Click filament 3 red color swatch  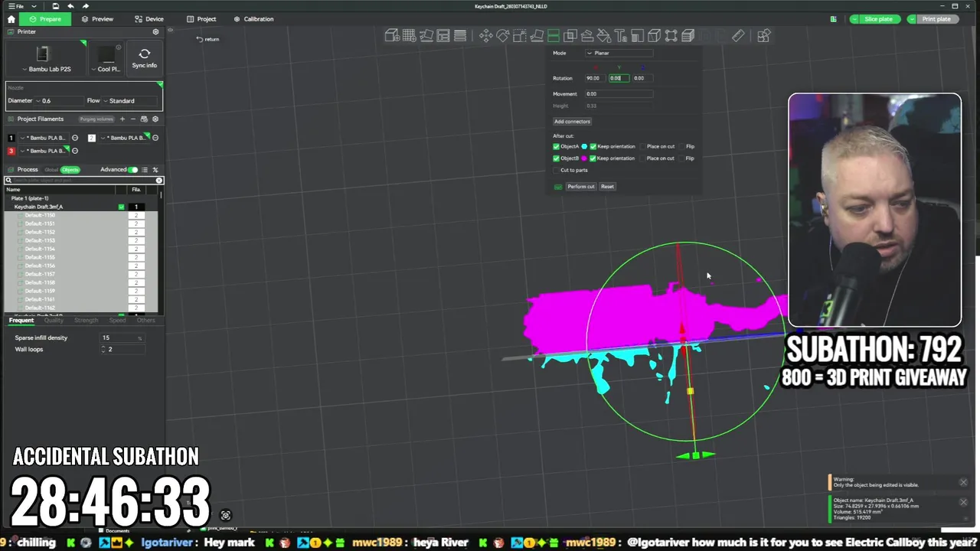pyautogui.click(x=11, y=151)
